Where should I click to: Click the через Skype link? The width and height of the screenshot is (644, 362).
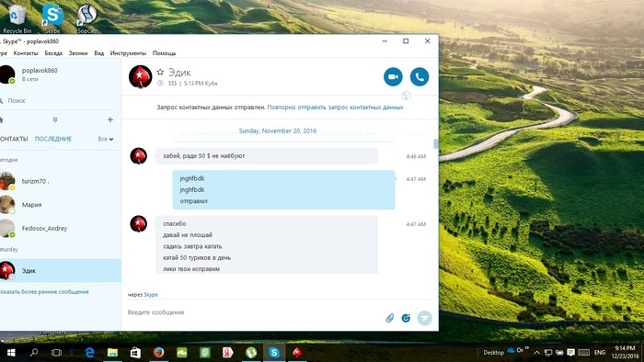pos(151,294)
